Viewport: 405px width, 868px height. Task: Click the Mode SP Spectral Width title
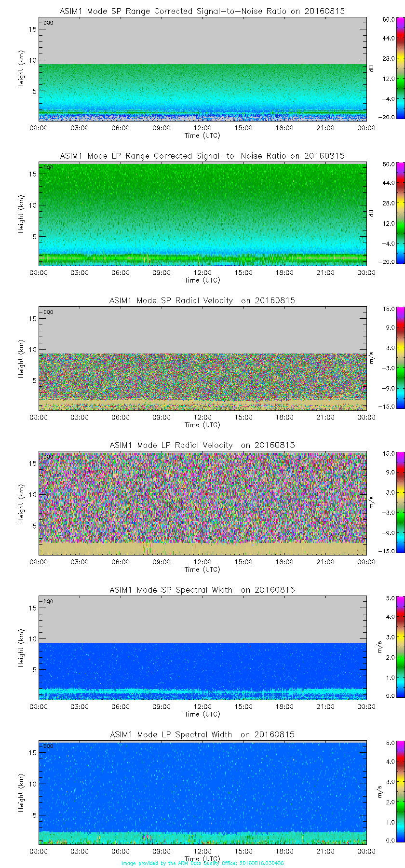202,590
